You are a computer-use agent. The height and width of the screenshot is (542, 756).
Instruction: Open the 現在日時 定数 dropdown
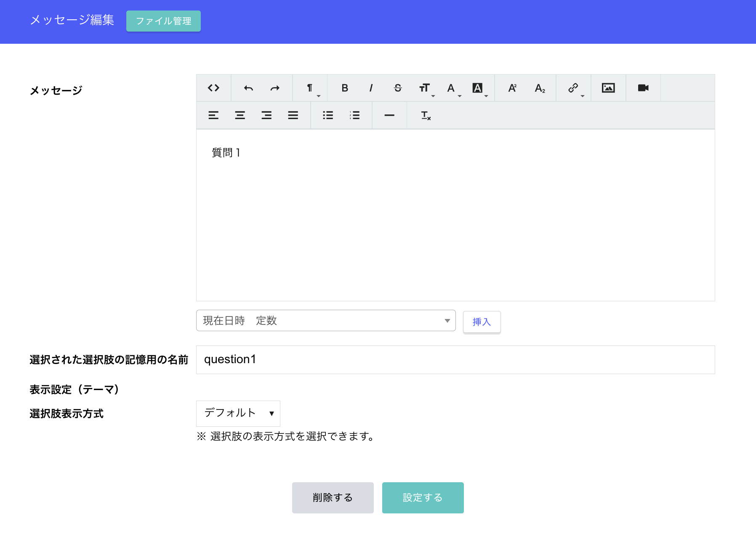(x=326, y=321)
